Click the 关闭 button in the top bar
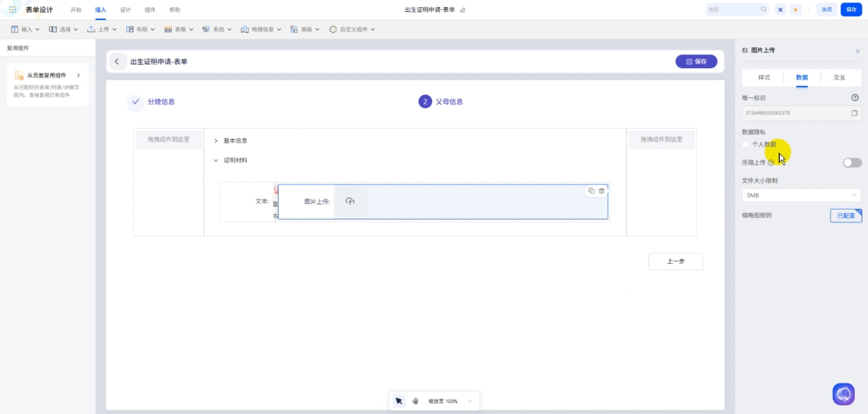This screenshot has width=868, height=414. click(x=826, y=9)
